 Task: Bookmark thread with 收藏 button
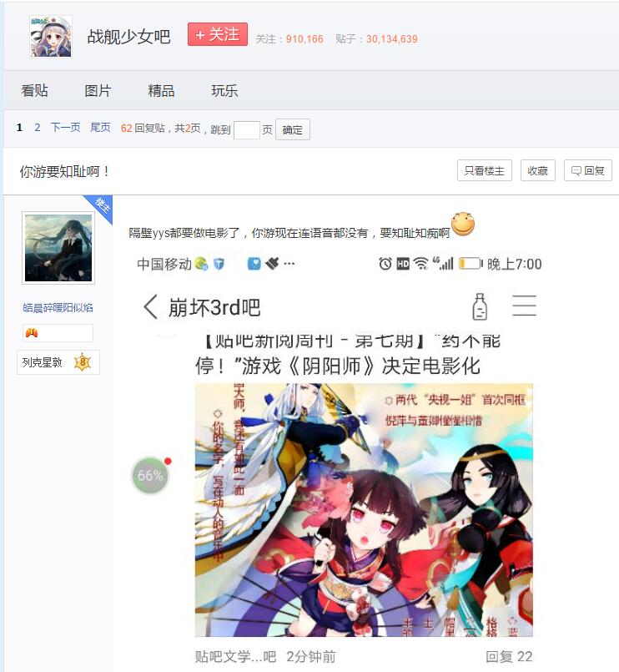pos(537,170)
